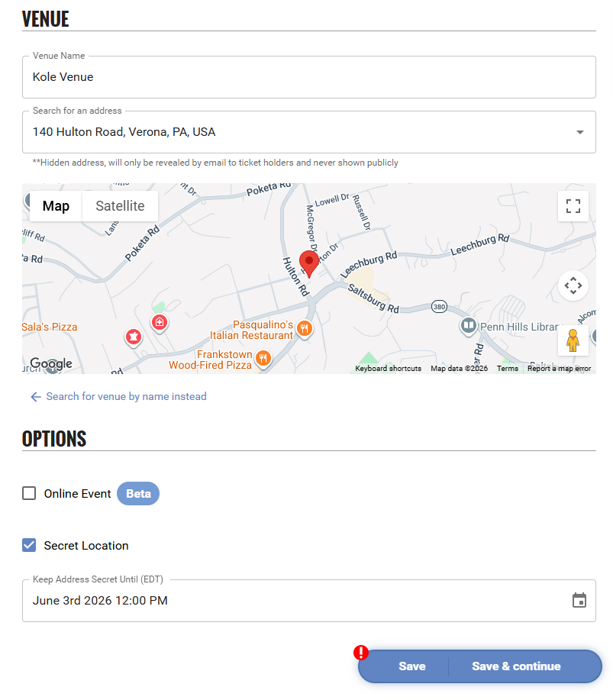The height and width of the screenshot is (700, 613).
Task: Select Pasqualino's Italian Restaurant map marker
Action: pos(305,330)
